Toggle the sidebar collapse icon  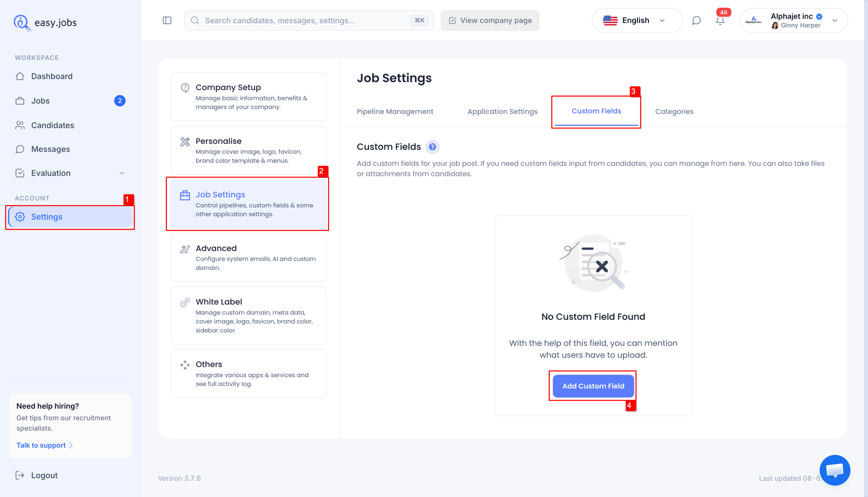click(x=167, y=20)
